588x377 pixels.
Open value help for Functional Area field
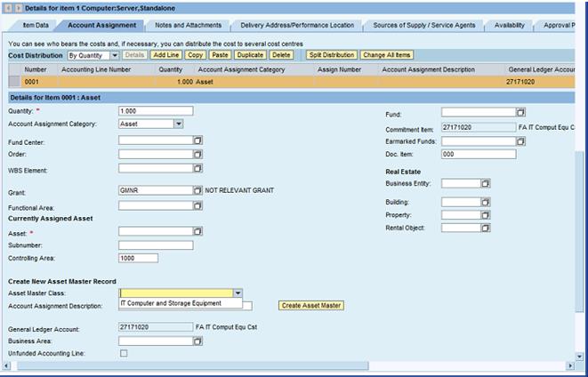coord(197,205)
